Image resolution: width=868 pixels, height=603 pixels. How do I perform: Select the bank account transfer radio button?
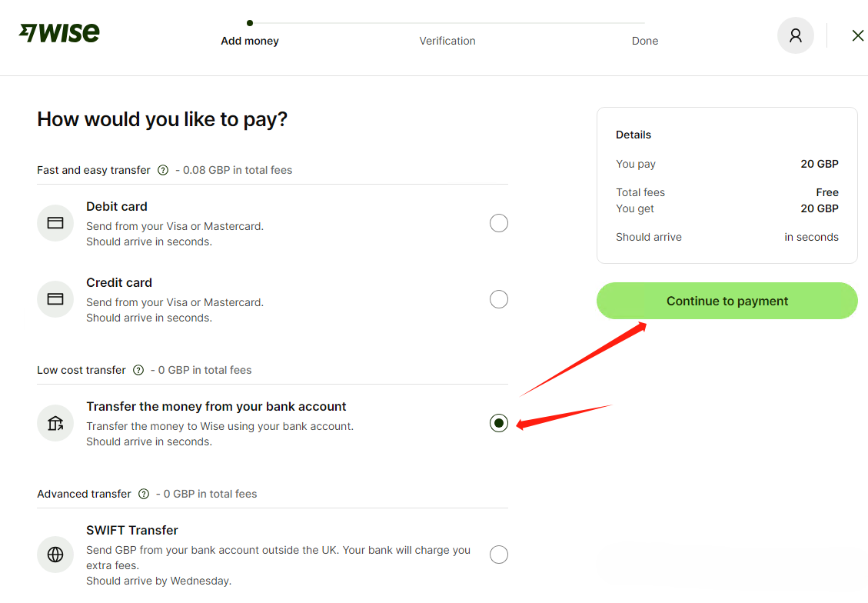pos(499,423)
